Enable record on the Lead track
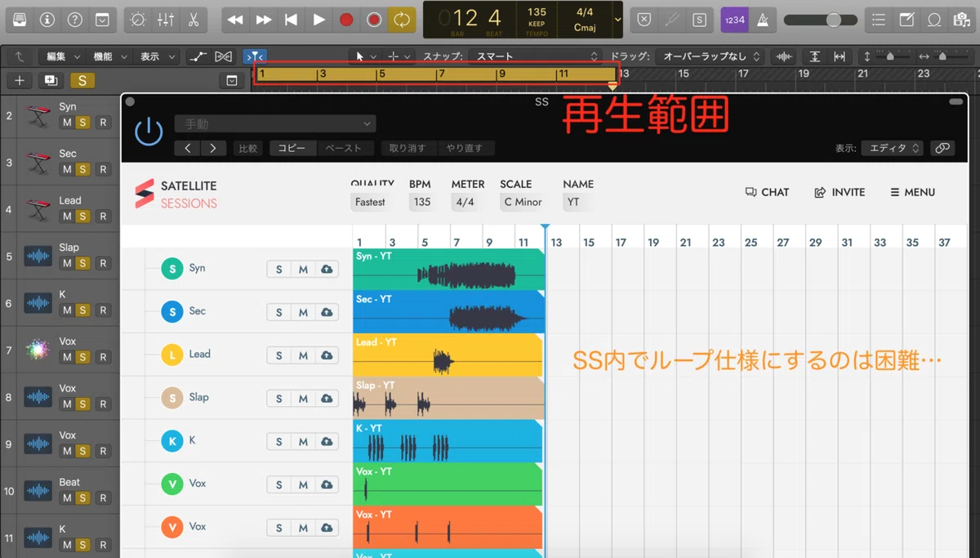The image size is (980, 558). (x=103, y=216)
